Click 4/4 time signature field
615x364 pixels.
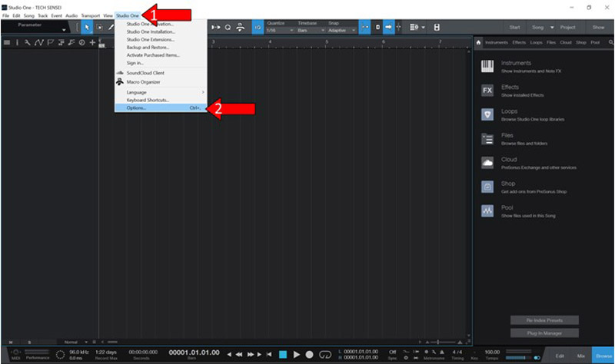tap(457, 352)
